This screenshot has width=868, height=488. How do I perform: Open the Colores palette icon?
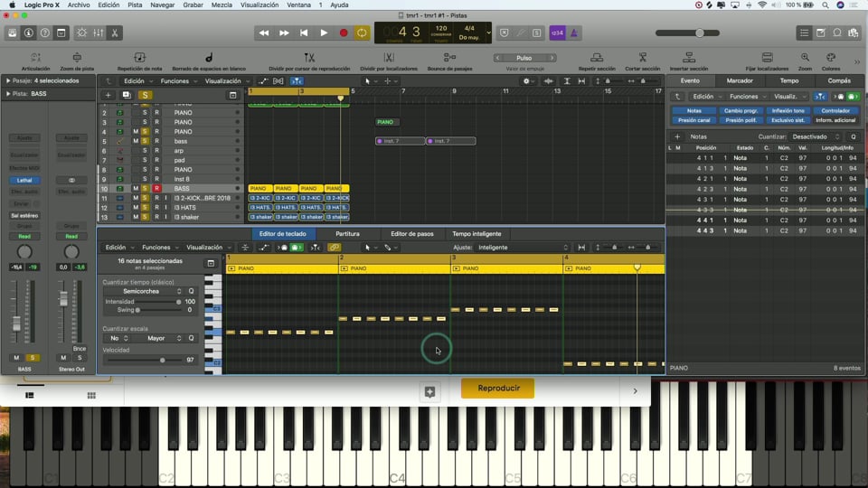click(x=831, y=57)
